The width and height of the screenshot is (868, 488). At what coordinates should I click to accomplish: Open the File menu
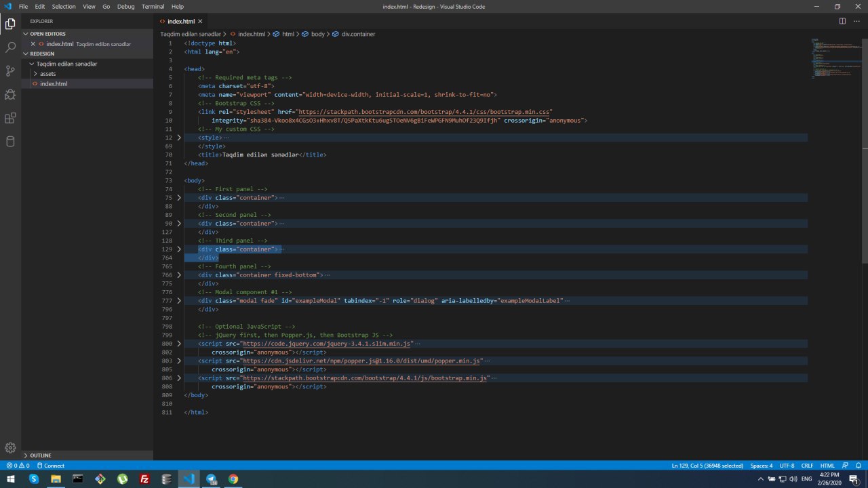pos(23,6)
